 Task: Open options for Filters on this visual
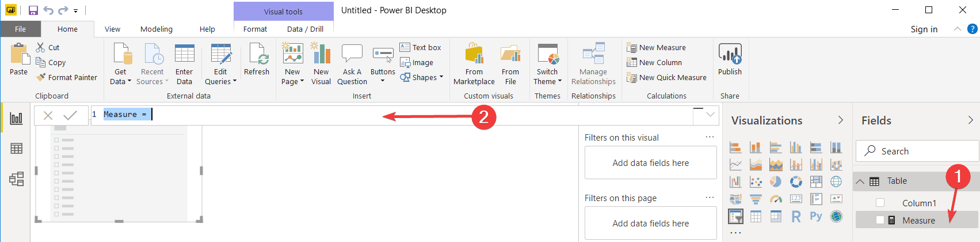pyautogui.click(x=710, y=137)
